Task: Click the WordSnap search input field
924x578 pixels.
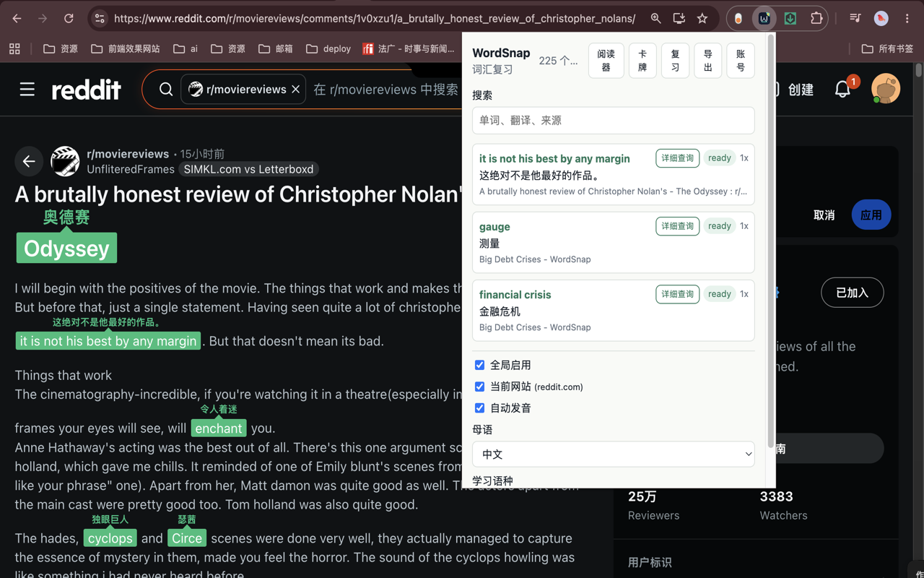Action: pyautogui.click(x=613, y=121)
